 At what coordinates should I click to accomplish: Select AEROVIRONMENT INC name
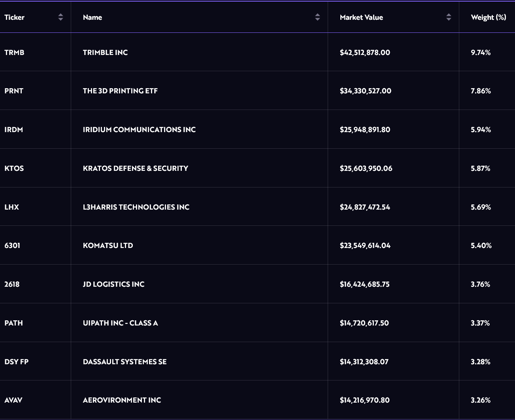pyautogui.click(x=122, y=400)
